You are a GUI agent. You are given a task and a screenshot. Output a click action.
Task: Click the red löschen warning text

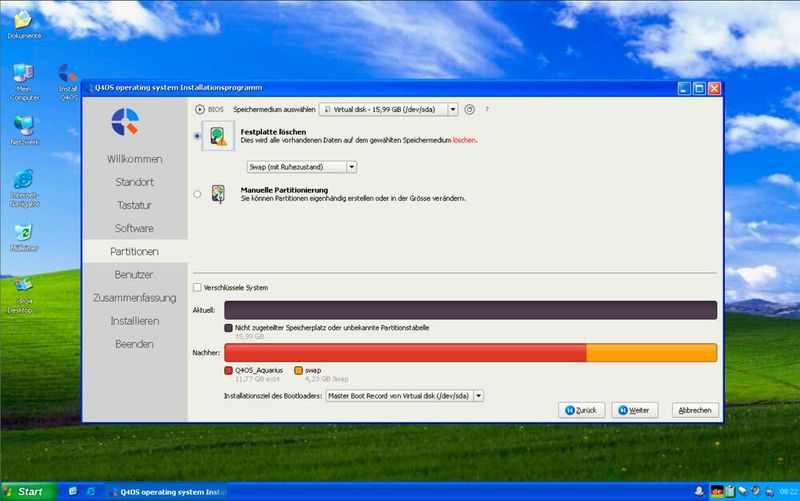coord(464,140)
